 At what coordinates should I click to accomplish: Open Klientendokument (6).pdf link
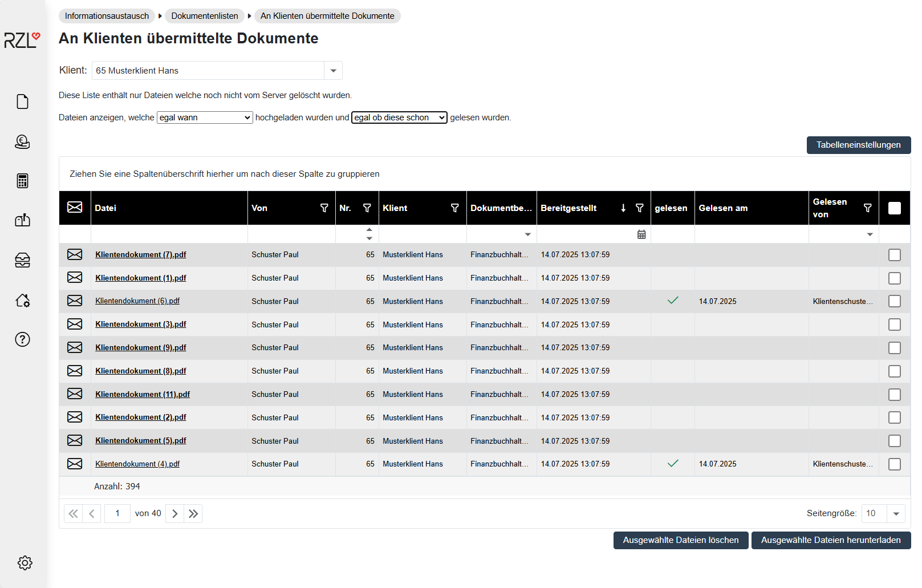click(x=137, y=301)
